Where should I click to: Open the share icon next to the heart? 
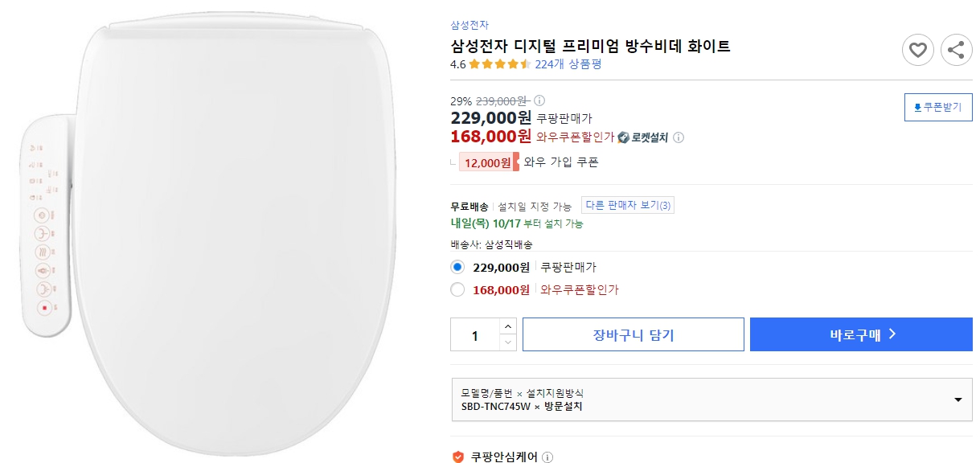coord(956,50)
